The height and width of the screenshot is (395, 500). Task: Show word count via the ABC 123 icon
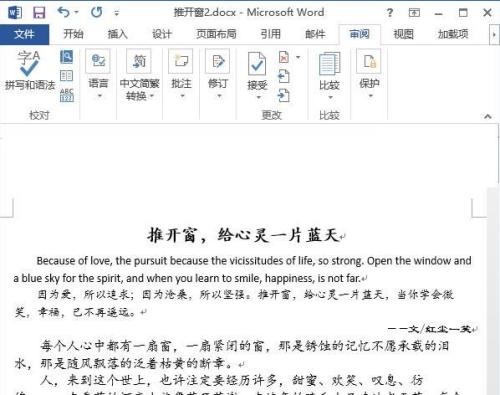[67, 95]
